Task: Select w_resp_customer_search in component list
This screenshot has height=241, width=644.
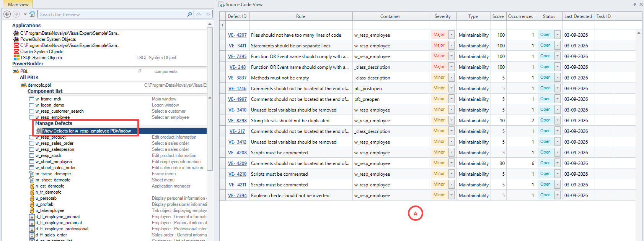Action: point(60,111)
